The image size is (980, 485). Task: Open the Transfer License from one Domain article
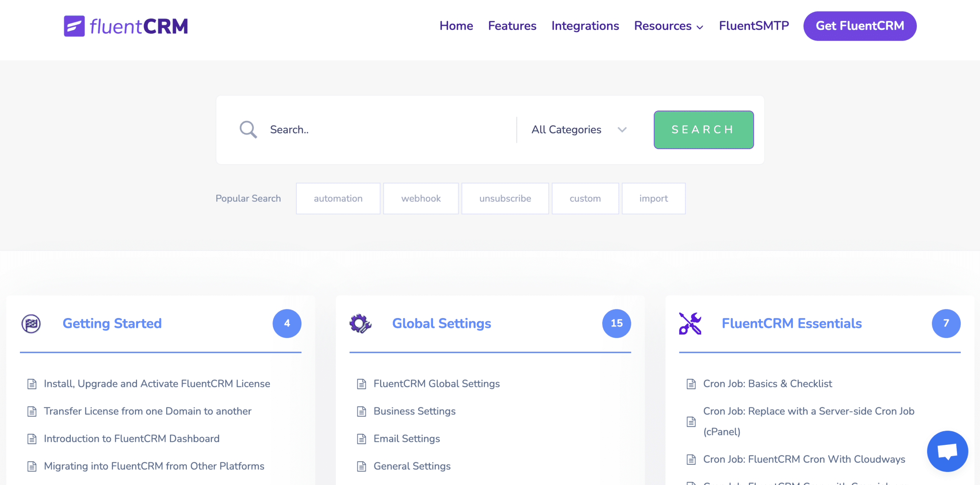(147, 411)
